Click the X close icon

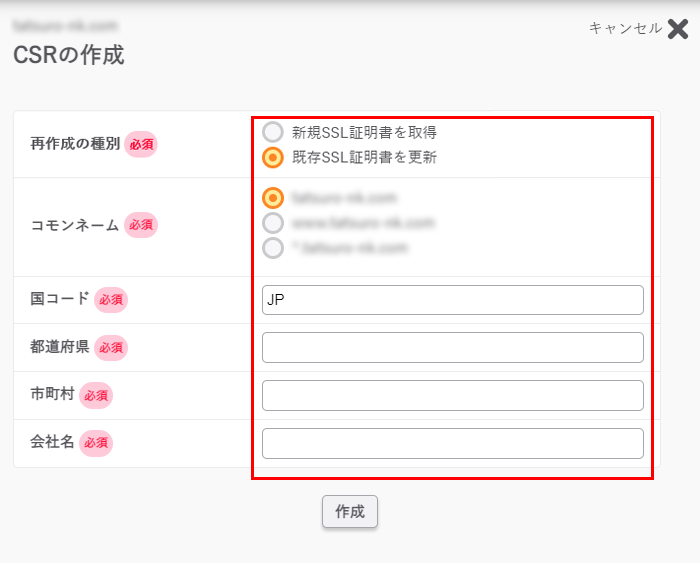click(x=678, y=28)
